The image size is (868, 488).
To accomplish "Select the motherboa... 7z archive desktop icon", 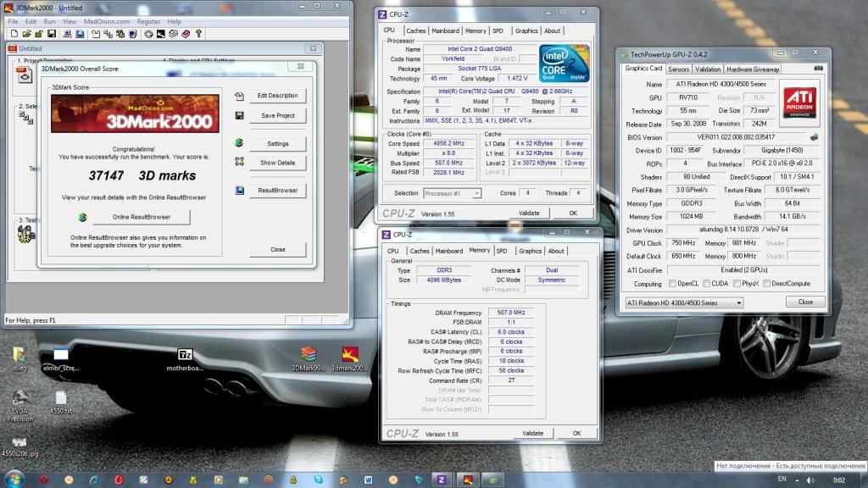I will 185,358.
